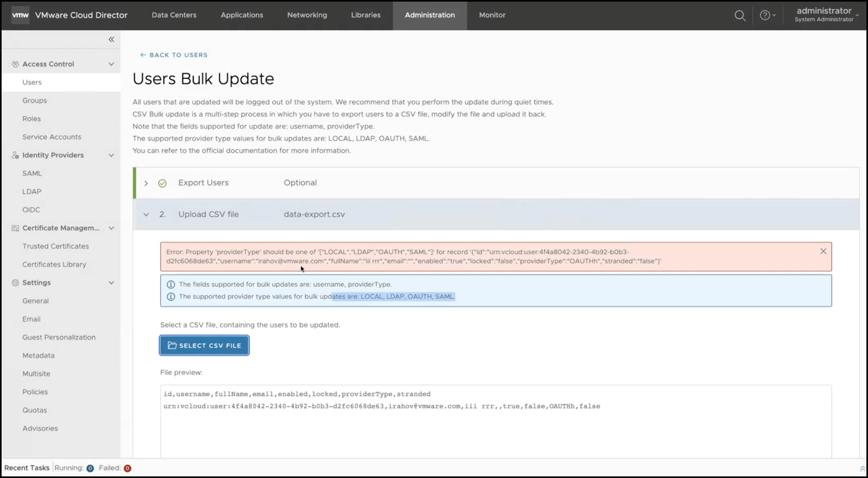Image resolution: width=868 pixels, height=478 pixels.
Task: Collapse the sidebar with double-chevron icon
Action: [111, 39]
